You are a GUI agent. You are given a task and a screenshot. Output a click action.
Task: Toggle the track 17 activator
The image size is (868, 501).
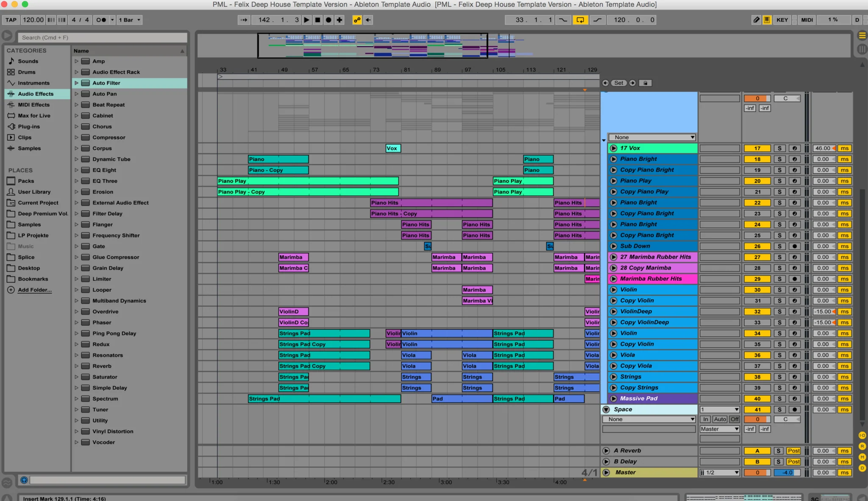pyautogui.click(x=757, y=148)
